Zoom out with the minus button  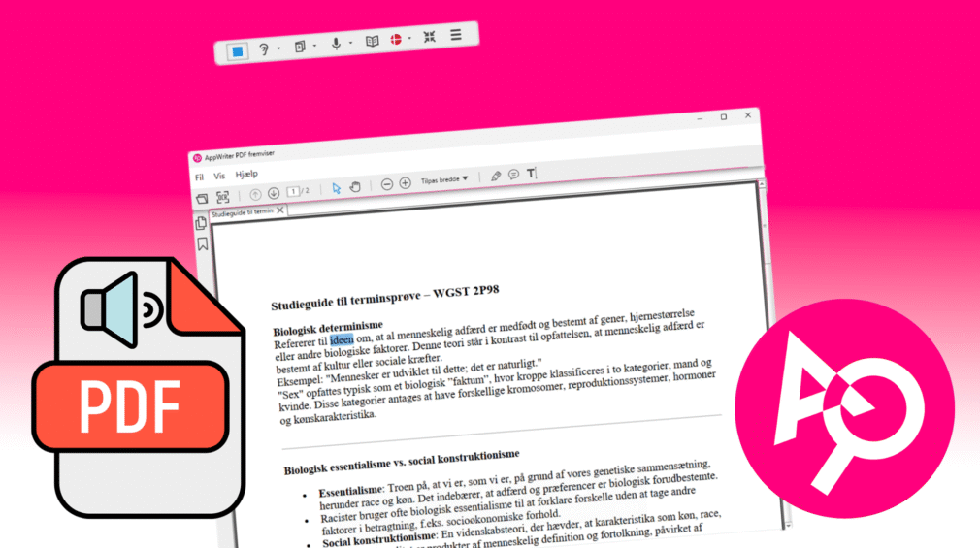coord(386,184)
